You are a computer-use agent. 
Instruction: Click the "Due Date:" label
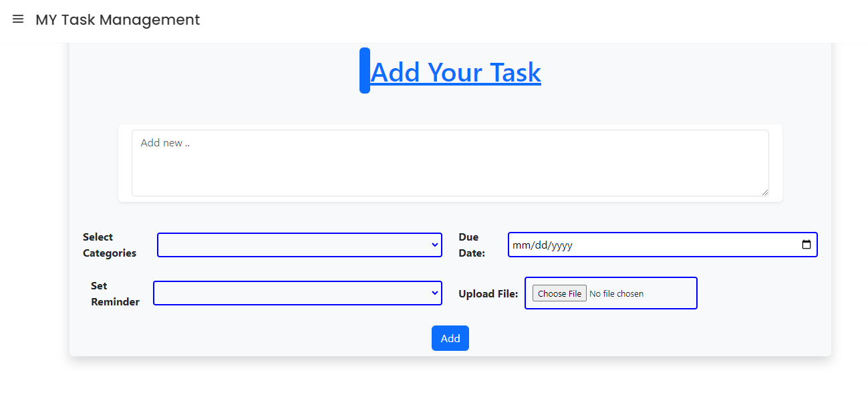coord(472,245)
